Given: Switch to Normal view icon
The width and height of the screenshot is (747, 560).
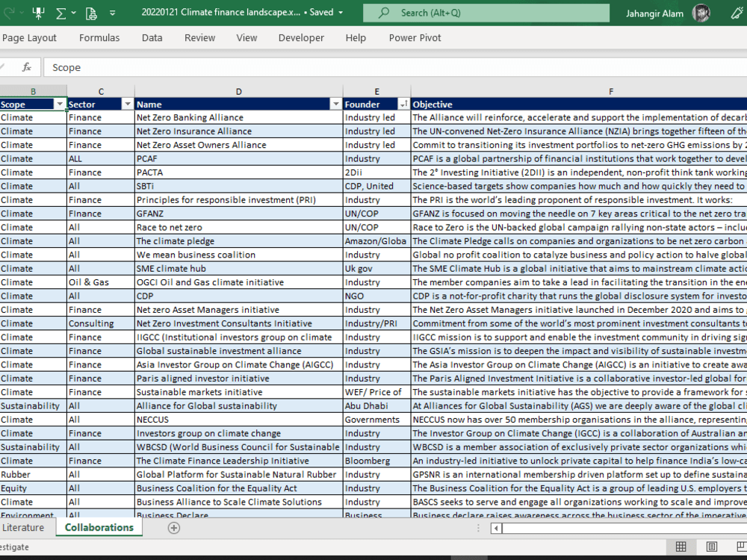Looking at the screenshot, I should [681, 547].
